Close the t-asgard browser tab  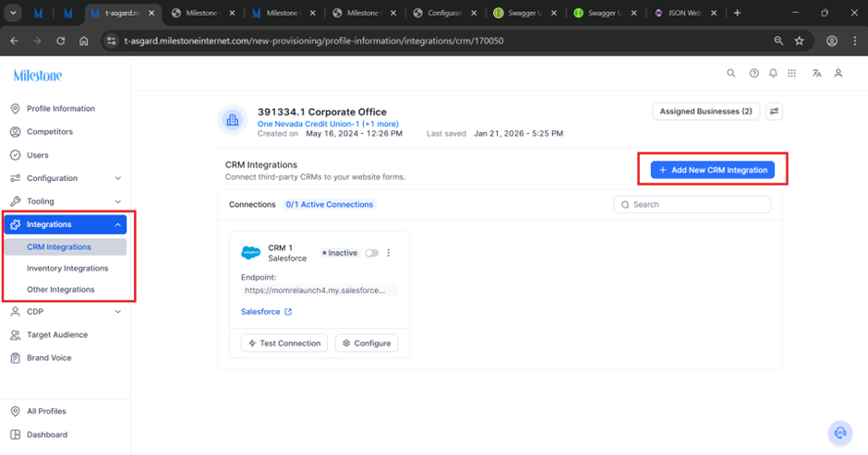coord(151,13)
